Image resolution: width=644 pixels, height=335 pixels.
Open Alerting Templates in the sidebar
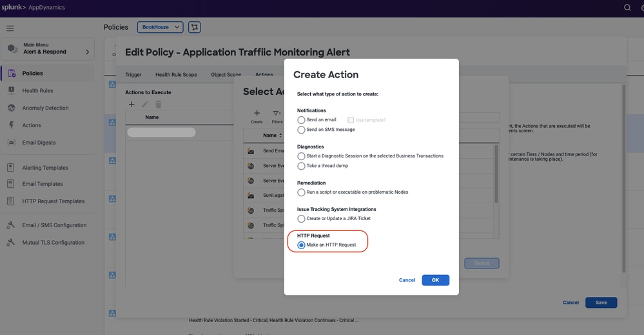(x=45, y=168)
